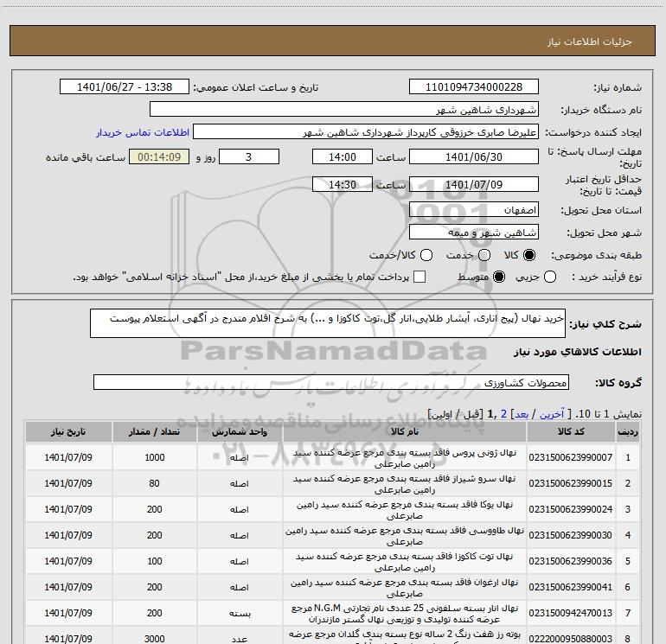This screenshot has width=666, height=644.
Task: Click the نهال یوکا item name
Action: click(405, 510)
